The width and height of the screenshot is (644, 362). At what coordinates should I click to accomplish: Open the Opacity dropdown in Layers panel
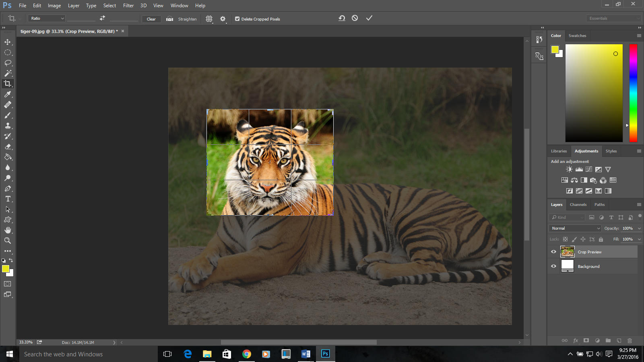(x=640, y=228)
